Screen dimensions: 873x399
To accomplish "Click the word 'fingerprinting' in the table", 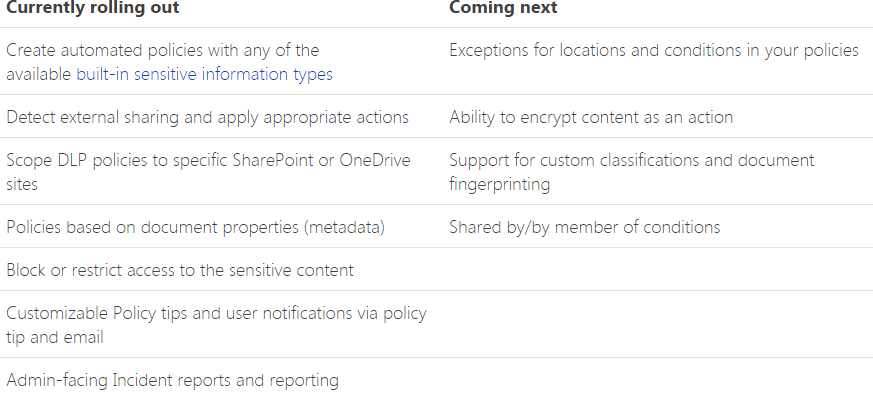I will point(499,184).
